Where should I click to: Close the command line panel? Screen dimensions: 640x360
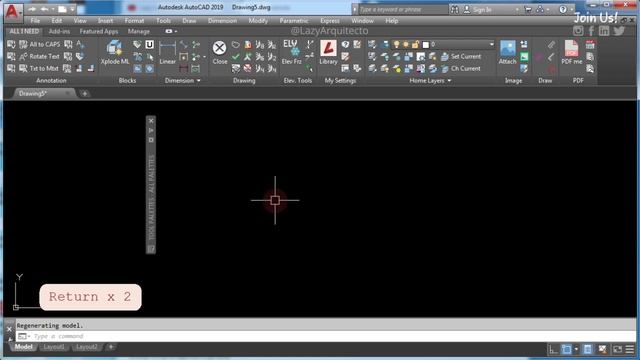pyautogui.click(x=9, y=329)
